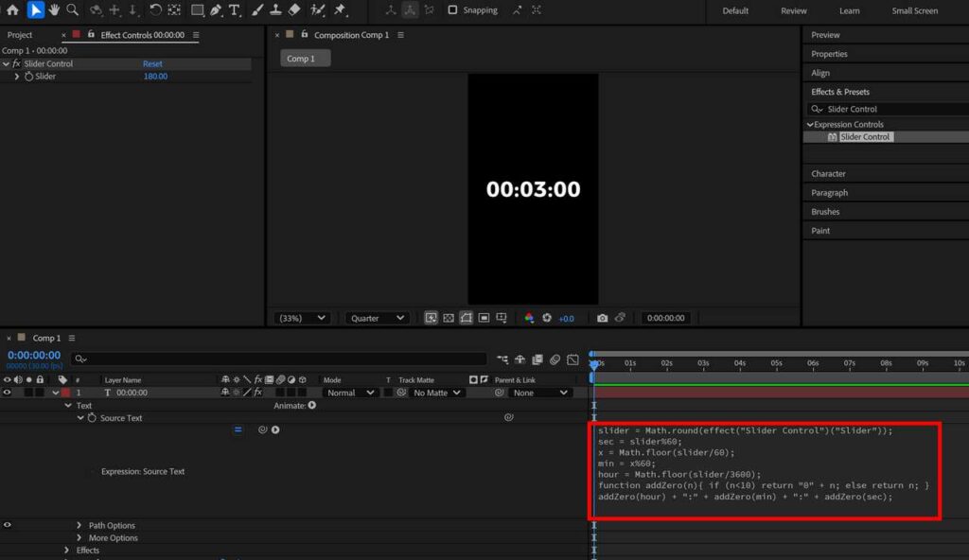Image resolution: width=969 pixels, height=560 pixels.
Task: Open the Paragraph panel
Action: point(829,193)
